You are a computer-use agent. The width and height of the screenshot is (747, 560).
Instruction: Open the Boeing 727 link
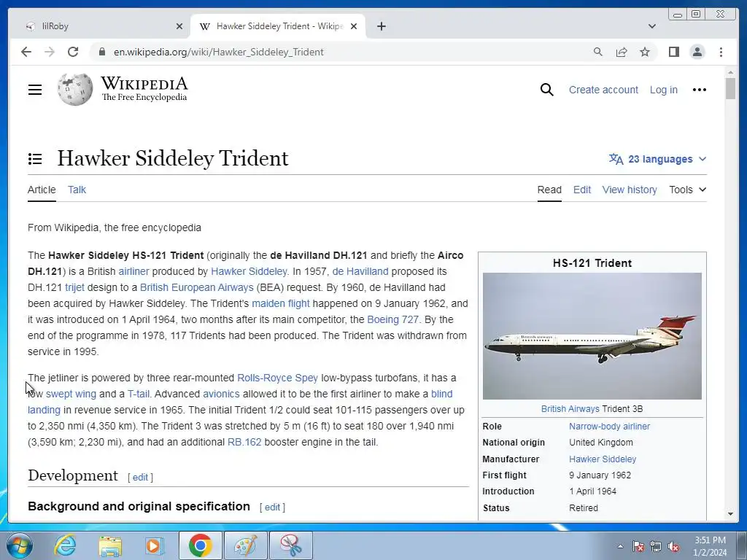coord(392,319)
